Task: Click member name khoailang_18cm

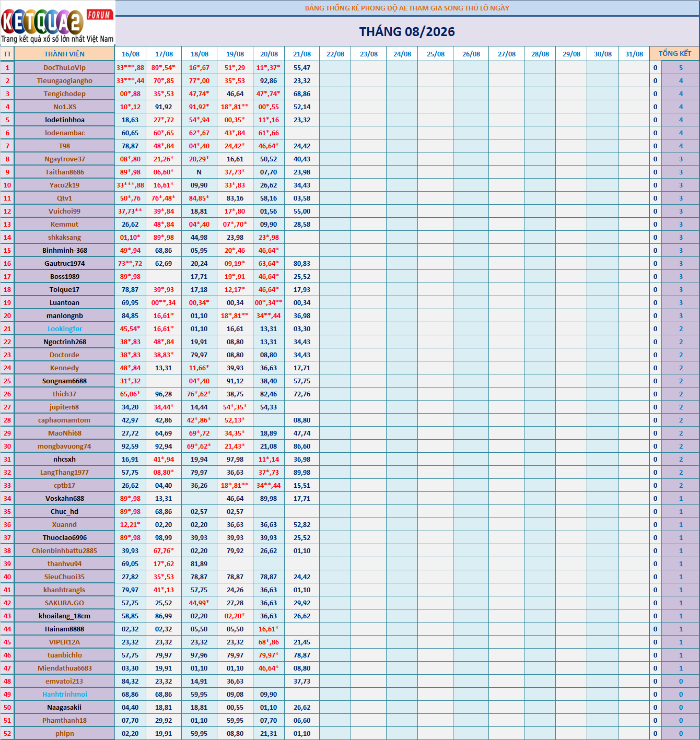Action: (64, 616)
